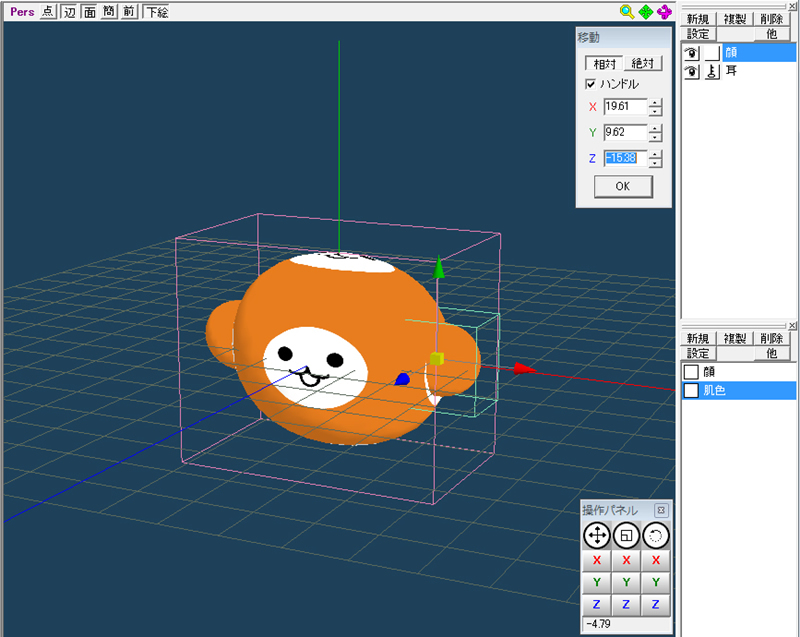Screen dimensions: 800x637
Task: Click 新規 in the object panel
Action: click(698, 19)
